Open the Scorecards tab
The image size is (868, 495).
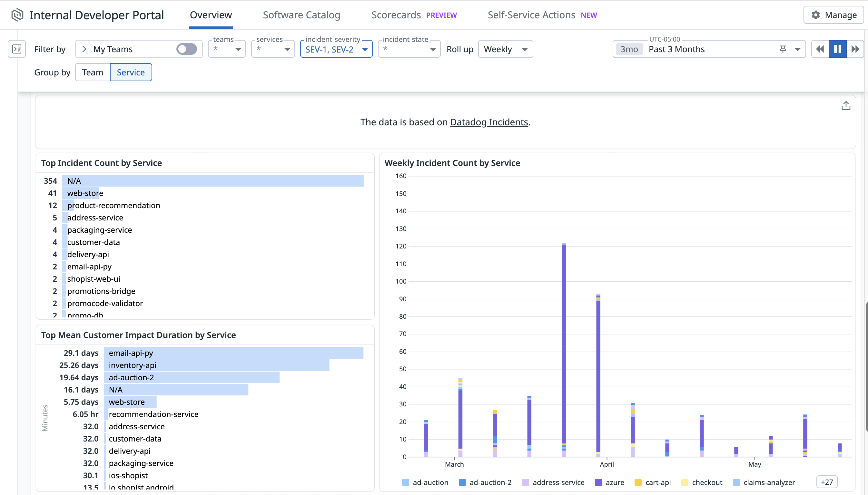pos(396,15)
